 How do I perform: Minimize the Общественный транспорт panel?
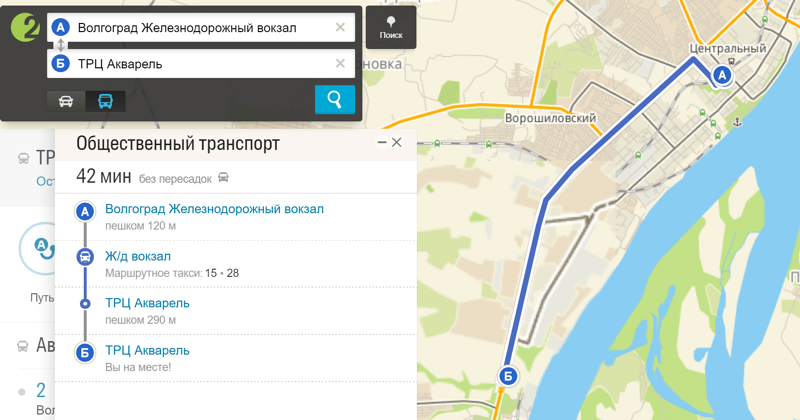click(382, 142)
